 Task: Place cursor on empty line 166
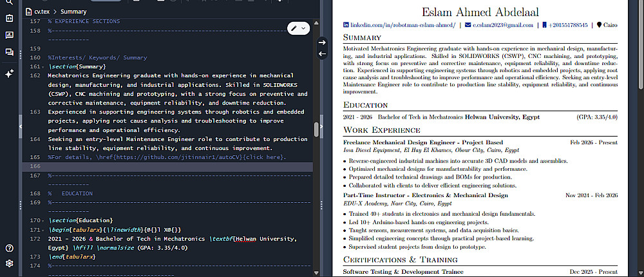tap(167, 166)
